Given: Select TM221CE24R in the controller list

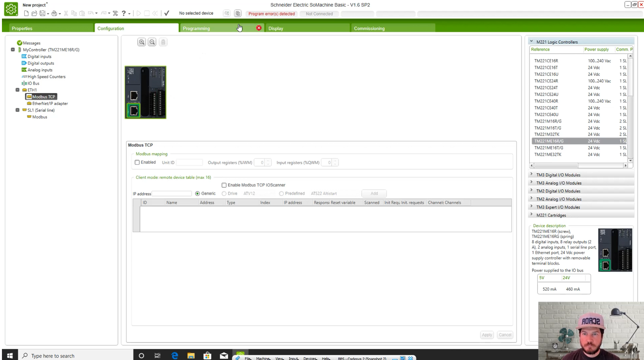Looking at the screenshot, I should 546,81.
